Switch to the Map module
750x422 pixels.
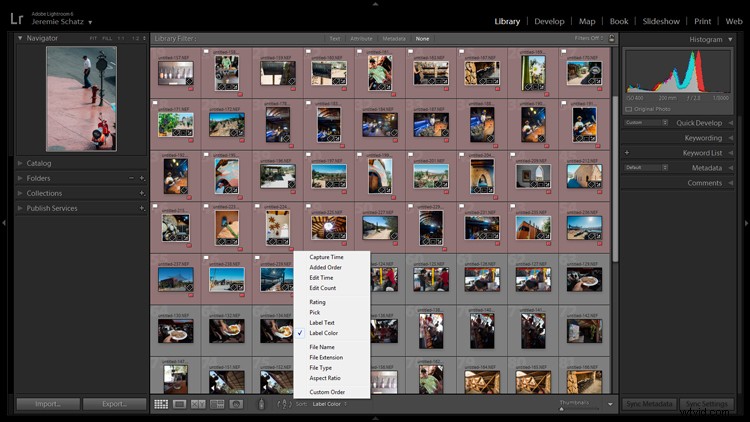(587, 21)
